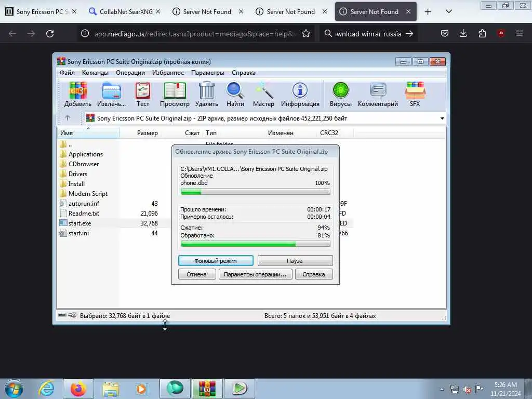The image size is (532, 399).
Task: Select the Readme.txt file
Action: coord(84,213)
